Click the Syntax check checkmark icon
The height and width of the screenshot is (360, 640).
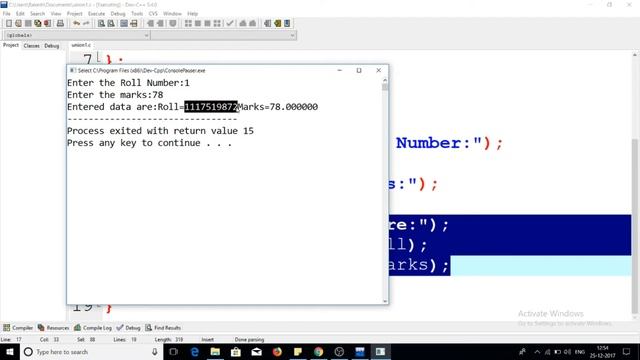pos(230,24)
